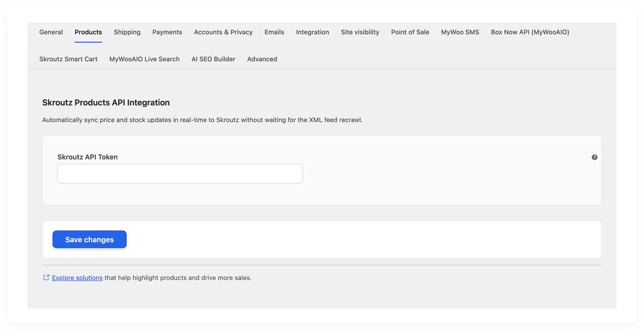Open the MyWoo SMS tab

click(x=460, y=32)
